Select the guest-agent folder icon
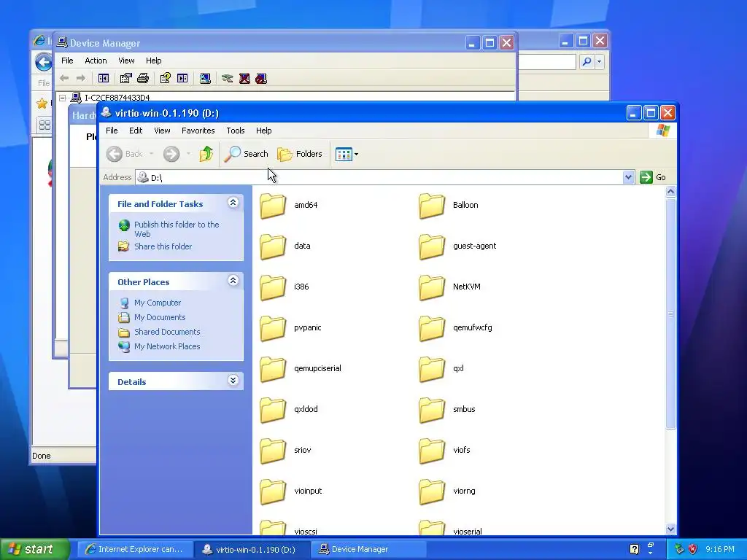This screenshot has height=560, width=747. tap(432, 246)
